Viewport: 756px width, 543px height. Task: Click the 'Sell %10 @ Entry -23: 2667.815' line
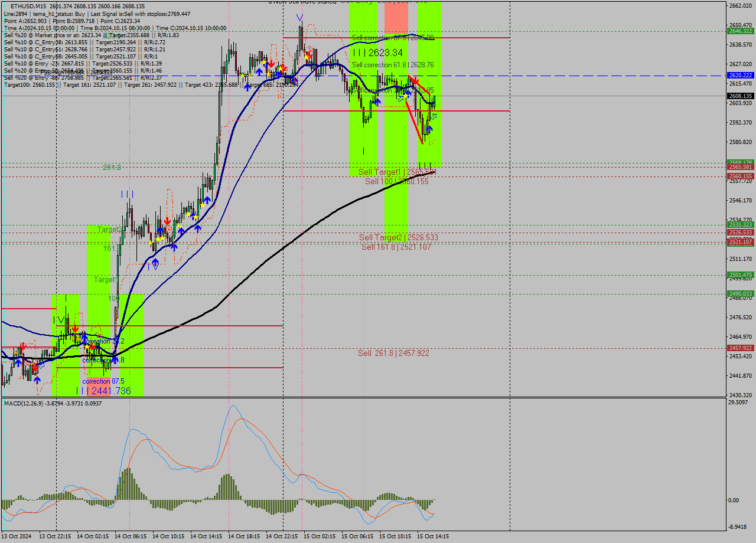click(83, 63)
